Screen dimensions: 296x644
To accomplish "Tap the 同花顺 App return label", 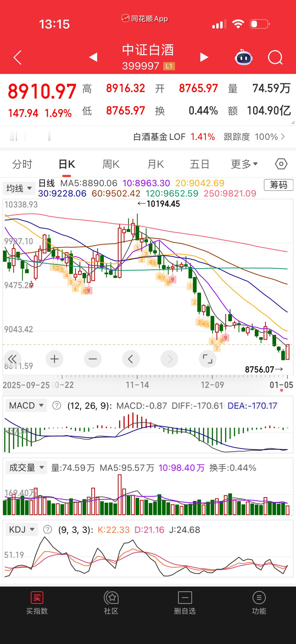I will pyautogui.click(x=145, y=19).
